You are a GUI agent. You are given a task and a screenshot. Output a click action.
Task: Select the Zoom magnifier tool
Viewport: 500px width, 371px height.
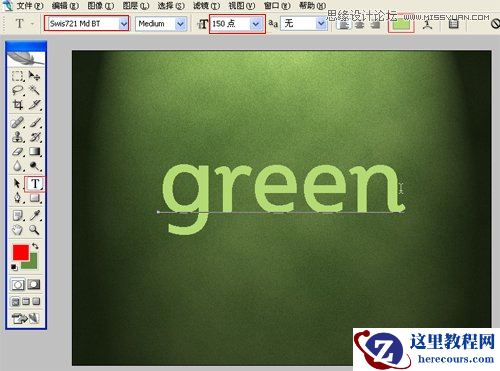(x=34, y=230)
